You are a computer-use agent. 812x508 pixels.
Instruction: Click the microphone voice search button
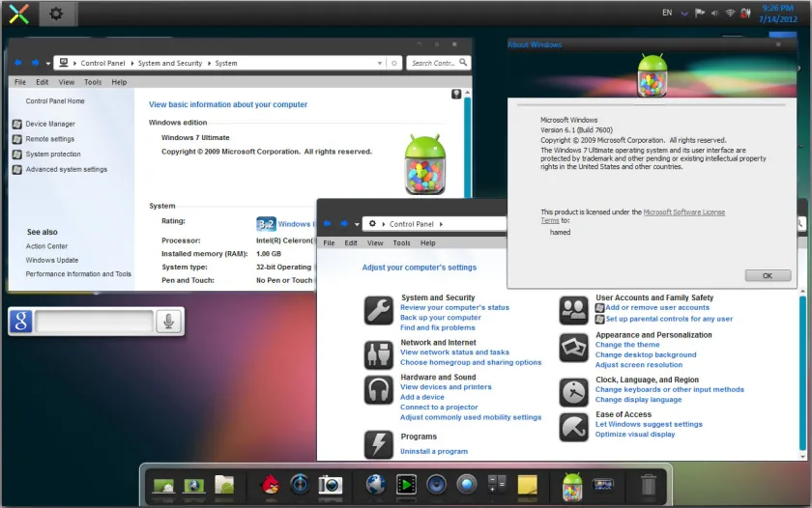(x=168, y=322)
